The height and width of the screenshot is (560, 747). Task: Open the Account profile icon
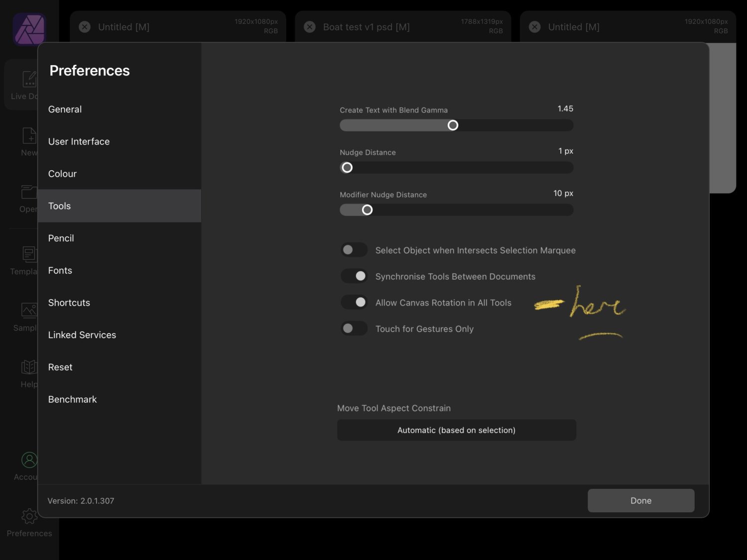(x=28, y=459)
